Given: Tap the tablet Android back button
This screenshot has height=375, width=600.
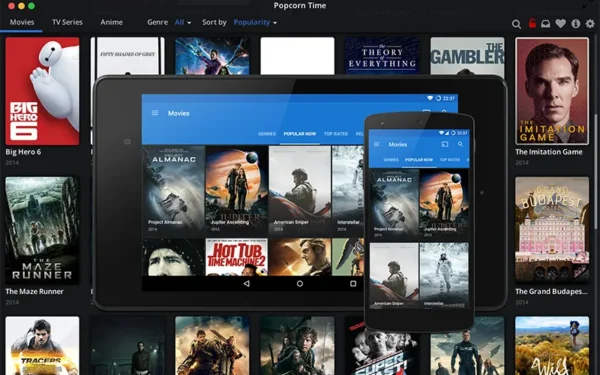Looking at the screenshot, I should pyautogui.click(x=247, y=284).
